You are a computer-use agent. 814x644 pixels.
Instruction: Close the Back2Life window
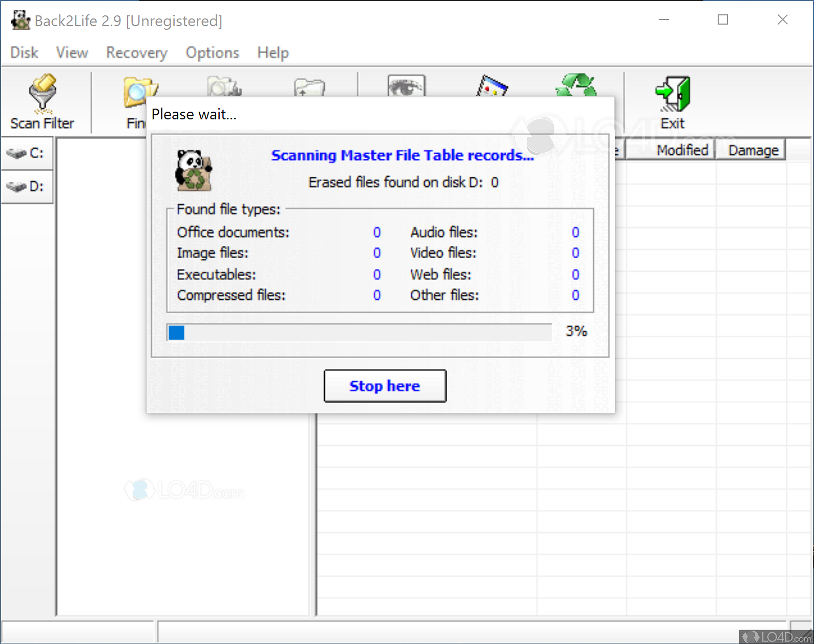782,20
